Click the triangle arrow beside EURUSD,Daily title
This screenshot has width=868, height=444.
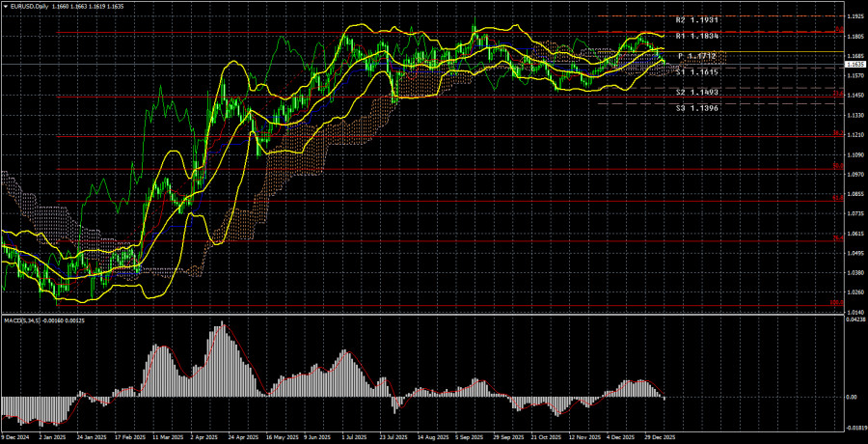tap(5, 6)
